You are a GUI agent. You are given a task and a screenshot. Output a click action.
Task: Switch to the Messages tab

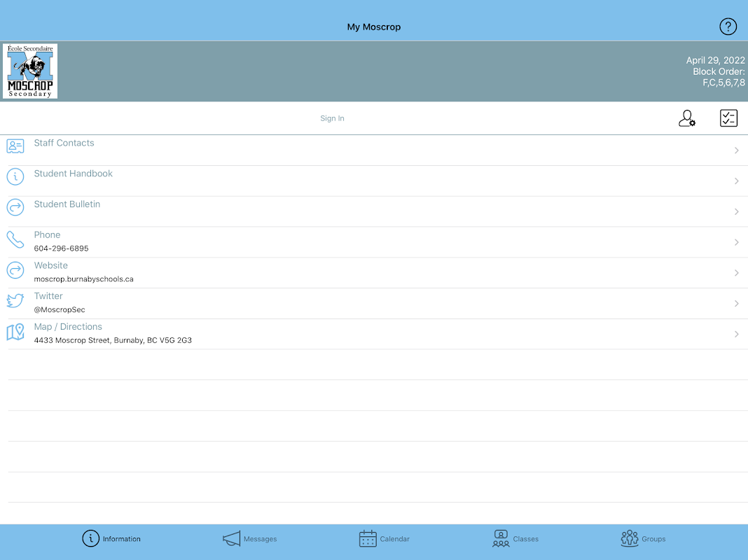250,539
